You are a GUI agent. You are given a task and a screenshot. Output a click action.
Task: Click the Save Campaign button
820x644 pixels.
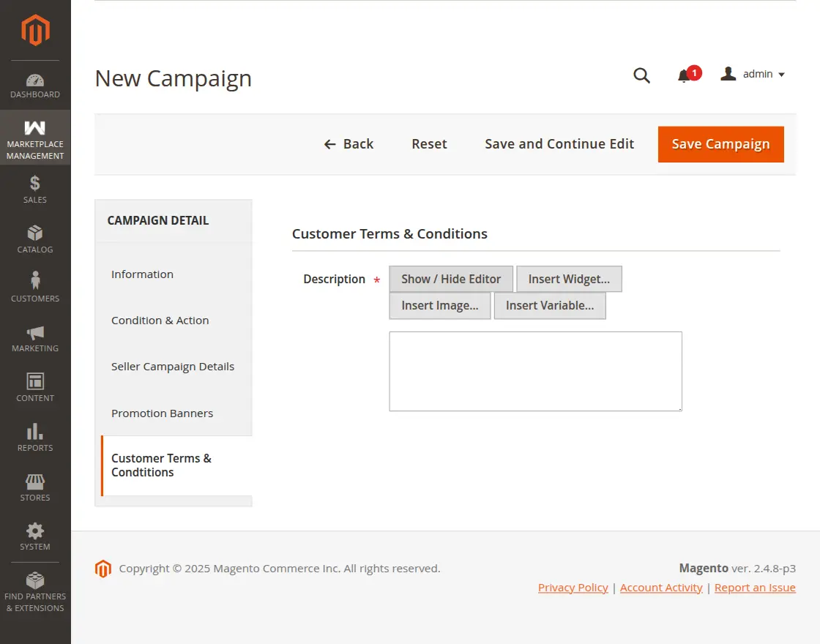720,144
